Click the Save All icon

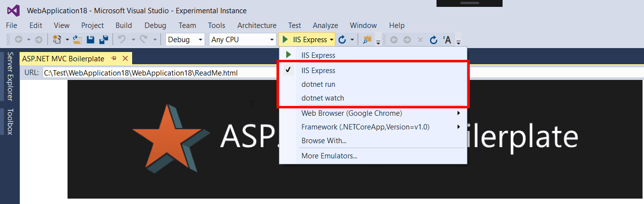pyautogui.click(x=104, y=40)
